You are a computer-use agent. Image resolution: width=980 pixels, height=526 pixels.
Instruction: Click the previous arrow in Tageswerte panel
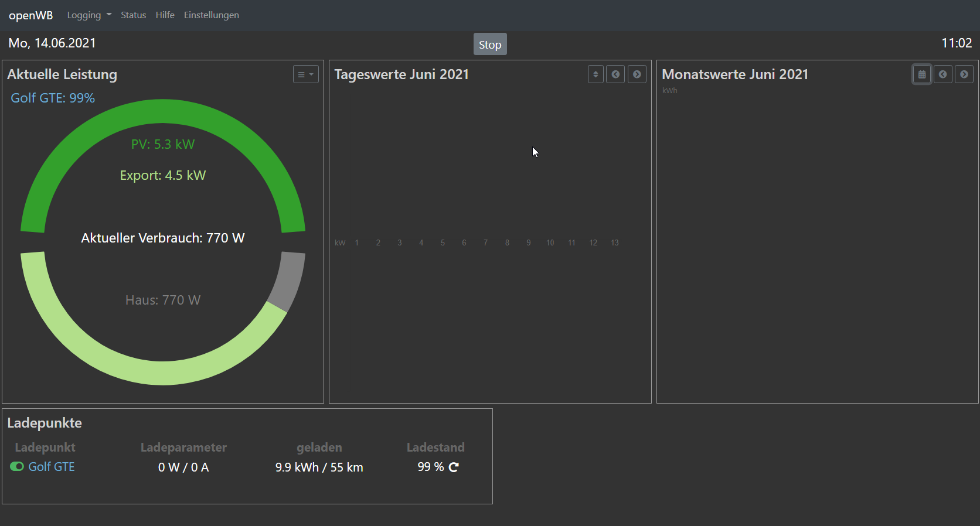point(615,74)
